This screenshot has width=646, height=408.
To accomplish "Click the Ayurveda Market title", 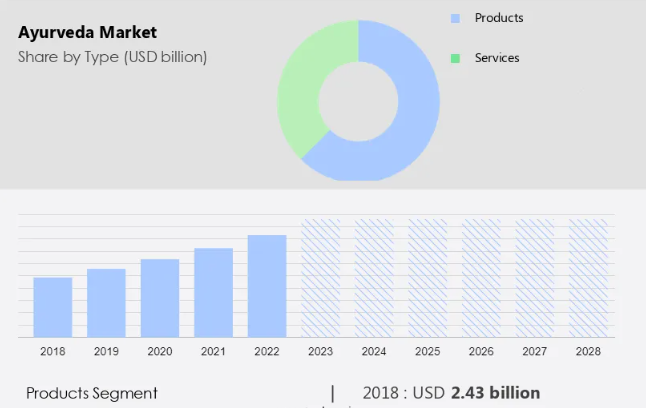I will [x=87, y=33].
